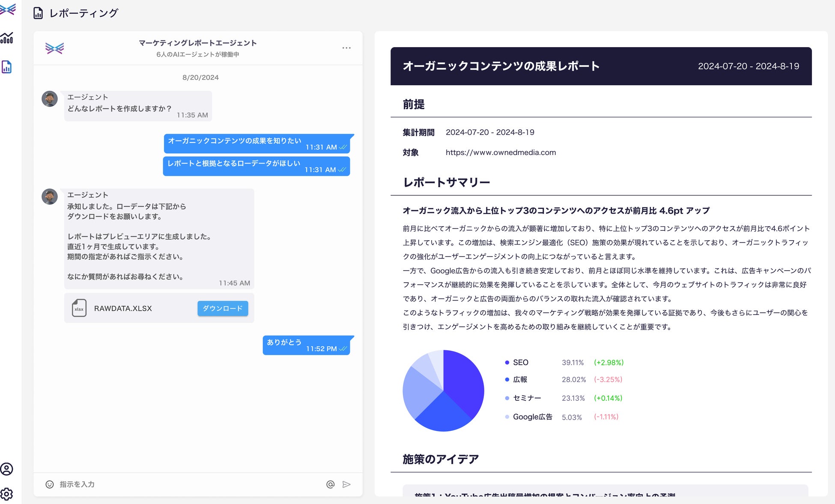Click the send message arrow icon
The height and width of the screenshot is (504, 835).
point(346,484)
